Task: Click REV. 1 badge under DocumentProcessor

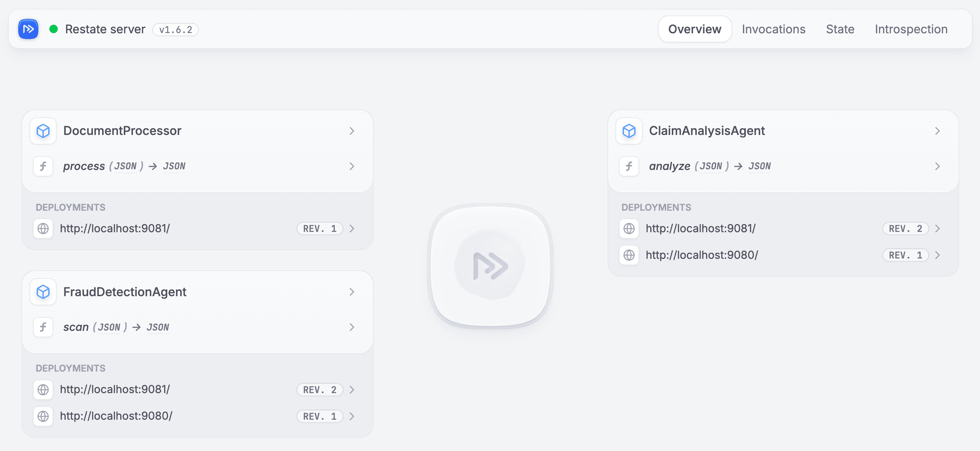Action: pyautogui.click(x=320, y=229)
